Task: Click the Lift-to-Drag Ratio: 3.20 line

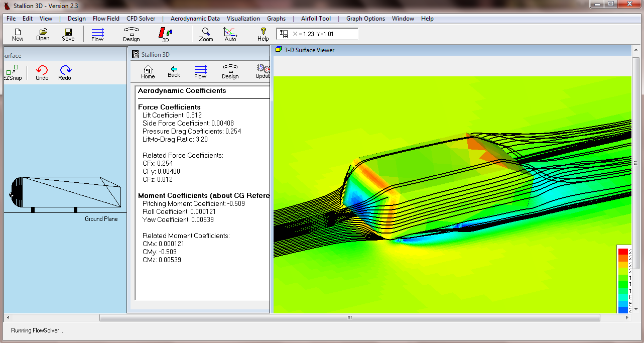Action: point(175,139)
